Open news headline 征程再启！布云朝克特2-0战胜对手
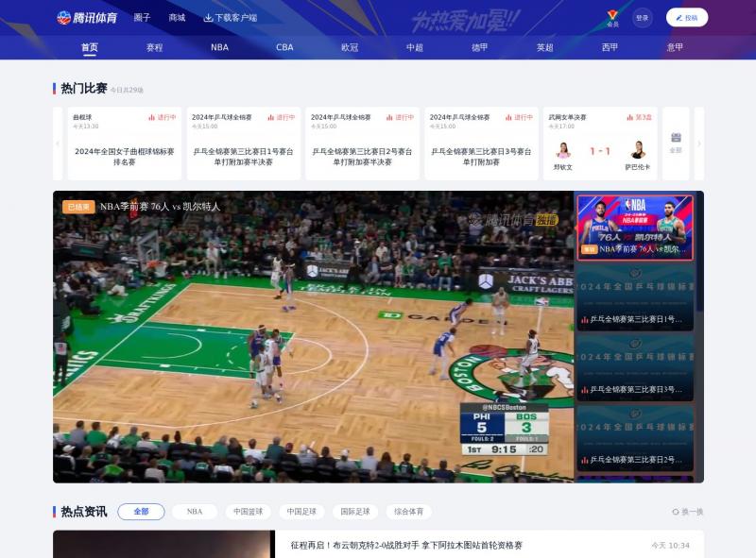756x558 pixels. pyautogui.click(x=406, y=546)
